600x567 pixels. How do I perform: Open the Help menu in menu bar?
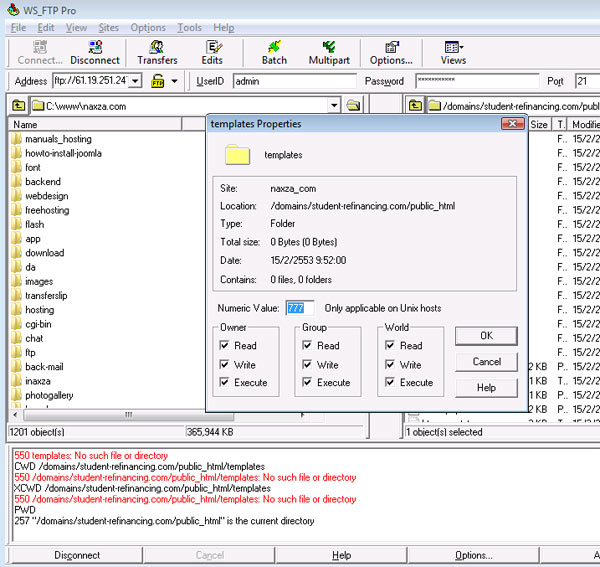pos(223,28)
